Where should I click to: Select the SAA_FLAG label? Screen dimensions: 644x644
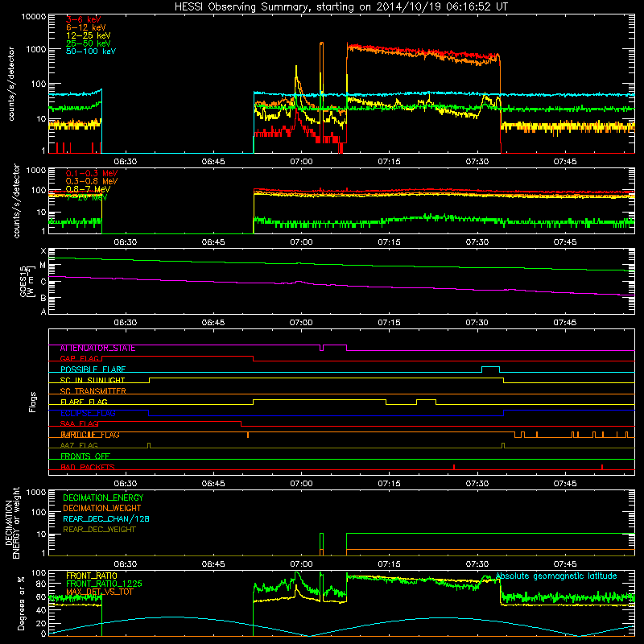click(x=79, y=424)
